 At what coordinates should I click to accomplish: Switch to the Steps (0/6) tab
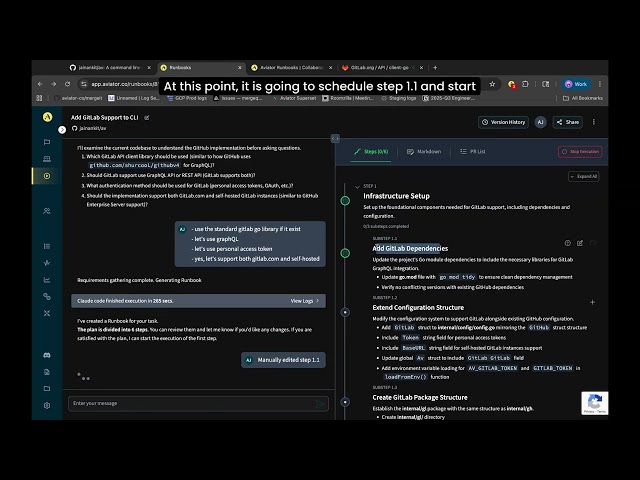pyautogui.click(x=371, y=151)
